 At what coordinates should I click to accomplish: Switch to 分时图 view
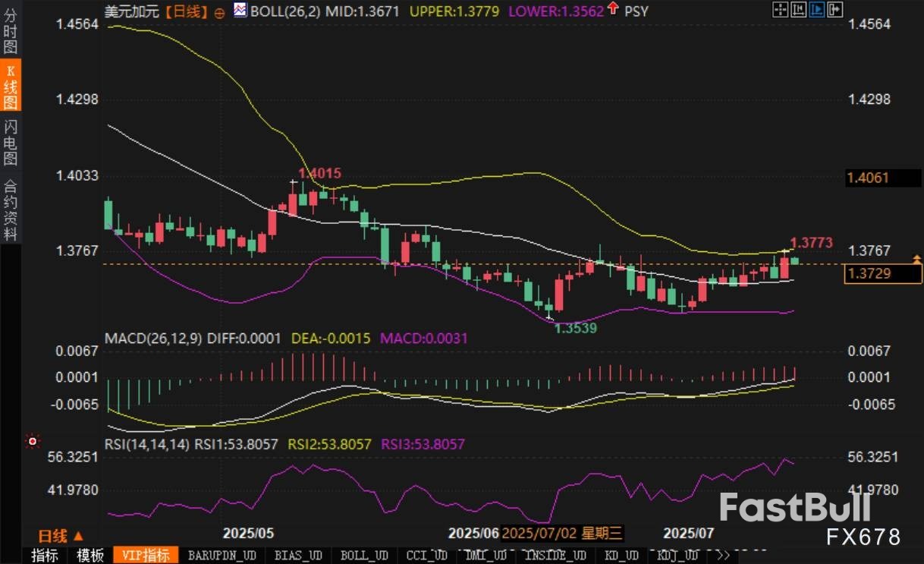(11, 33)
